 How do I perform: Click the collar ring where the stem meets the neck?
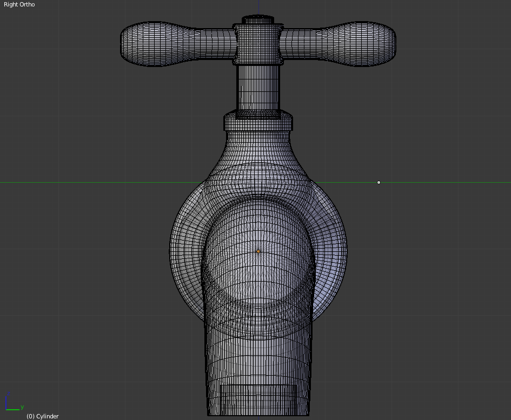point(258,120)
